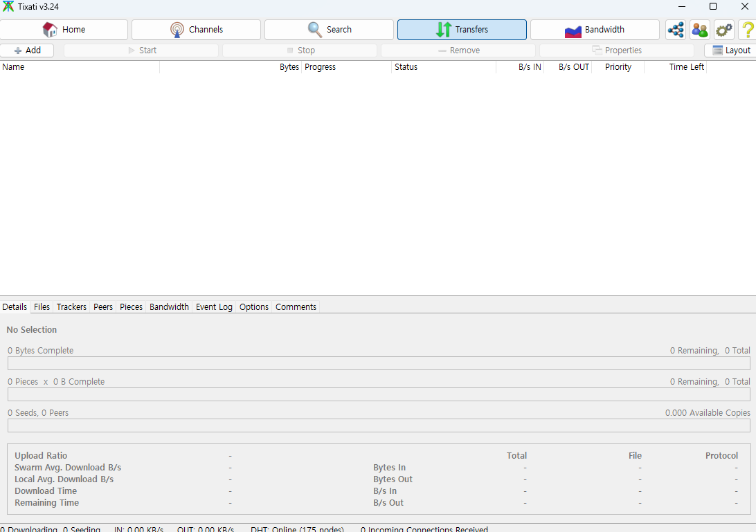Open the users and friends icon
Screen dimensions: 756x532
[x=700, y=29]
